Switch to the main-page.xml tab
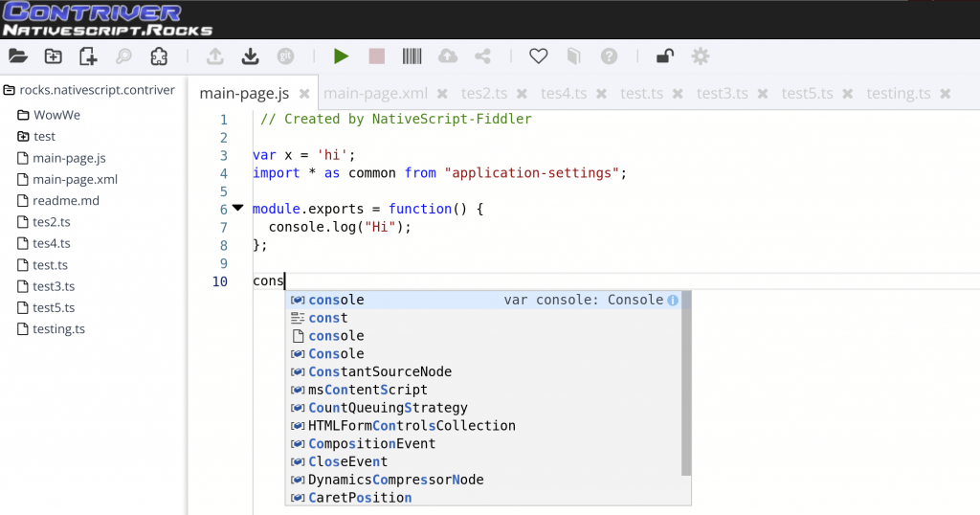This screenshot has width=980, height=515. [x=375, y=94]
